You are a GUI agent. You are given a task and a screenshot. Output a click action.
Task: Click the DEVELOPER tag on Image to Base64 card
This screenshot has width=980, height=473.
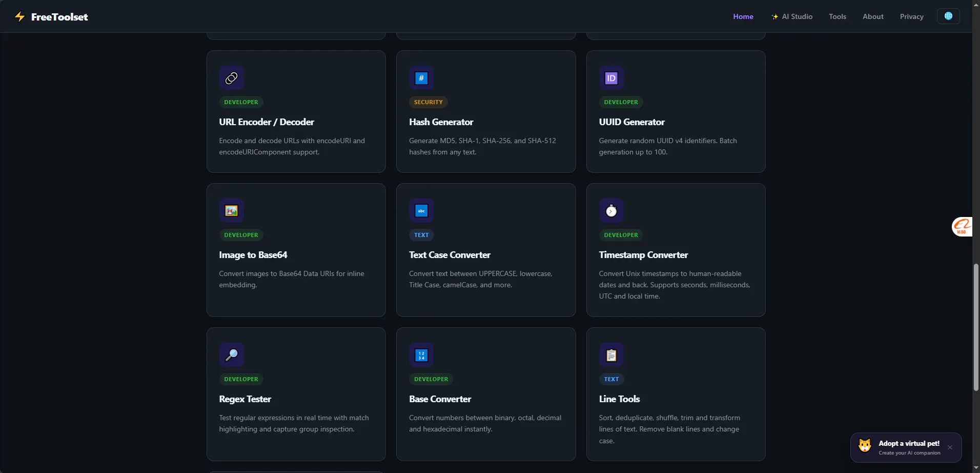(x=241, y=235)
